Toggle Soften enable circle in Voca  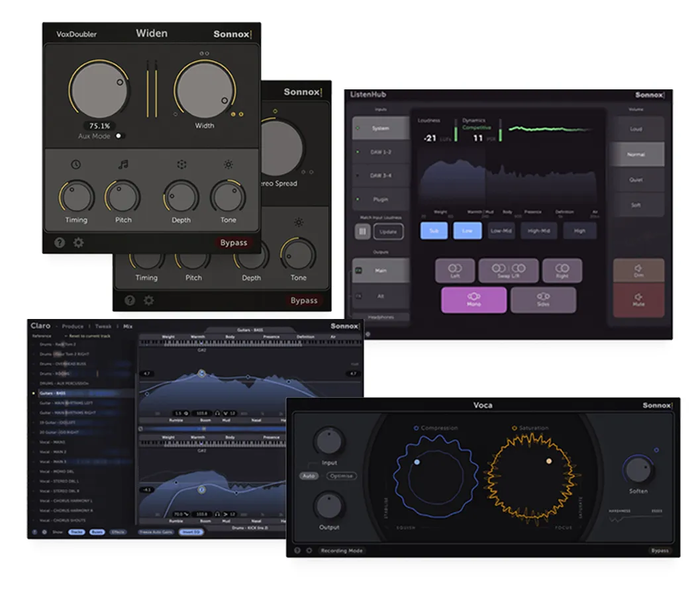656,450
